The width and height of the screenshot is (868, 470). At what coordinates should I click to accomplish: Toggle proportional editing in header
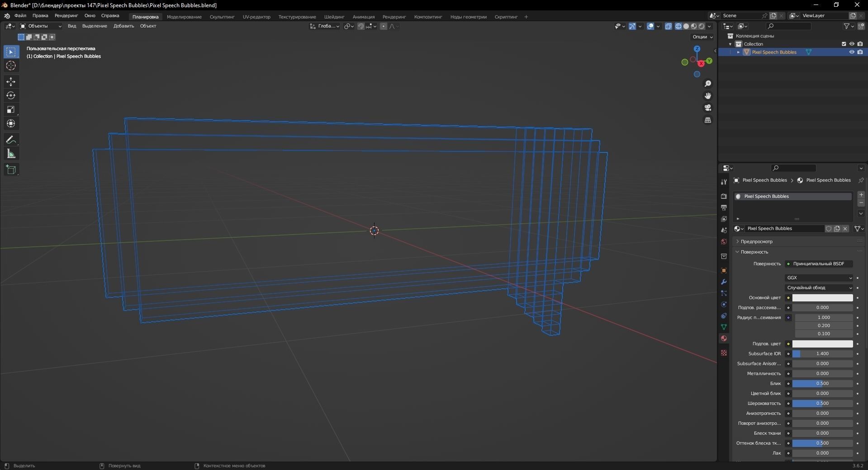coord(384,26)
